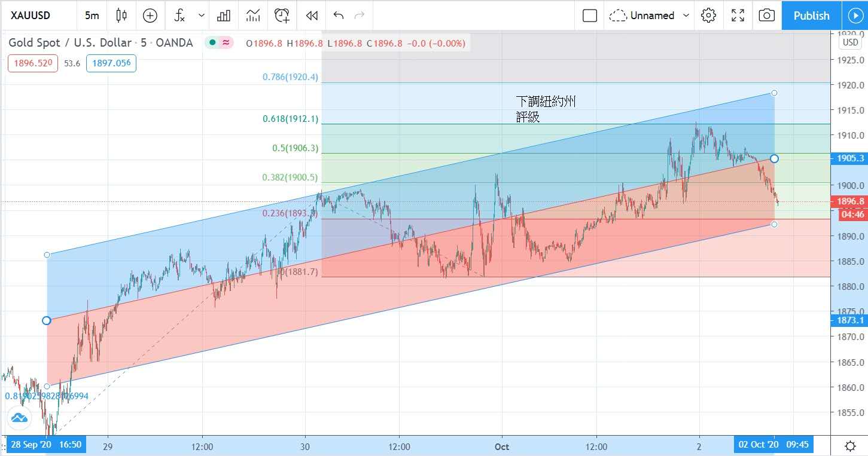Click the 1896.520 sell price button
This screenshot has width=868, height=456.
[x=33, y=63]
